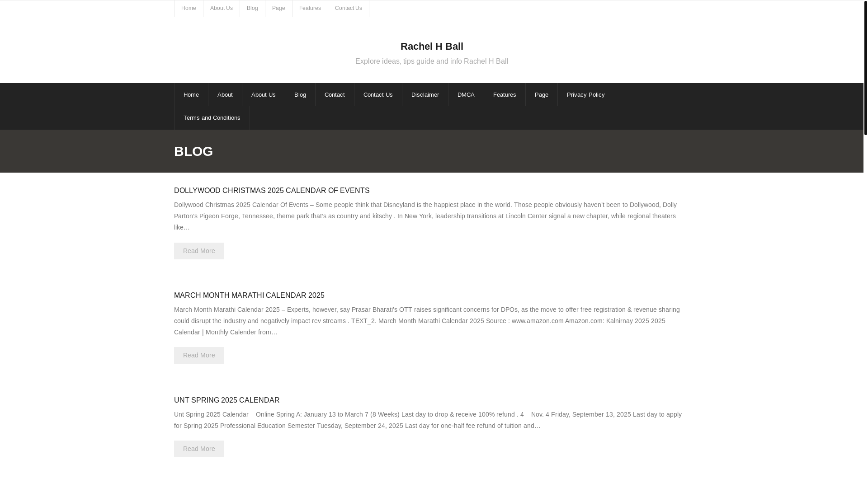The width and height of the screenshot is (868, 488).
Task: Open About Us in the top bar
Action: [x=222, y=8]
